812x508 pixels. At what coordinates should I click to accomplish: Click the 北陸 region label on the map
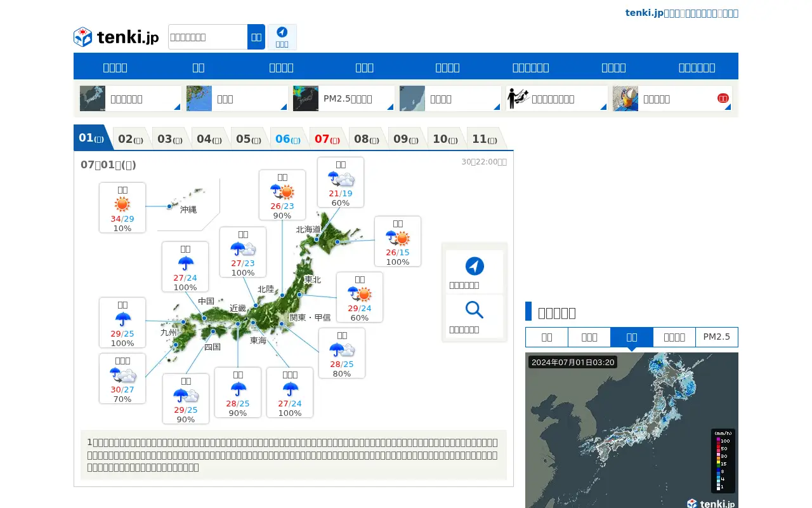(266, 289)
